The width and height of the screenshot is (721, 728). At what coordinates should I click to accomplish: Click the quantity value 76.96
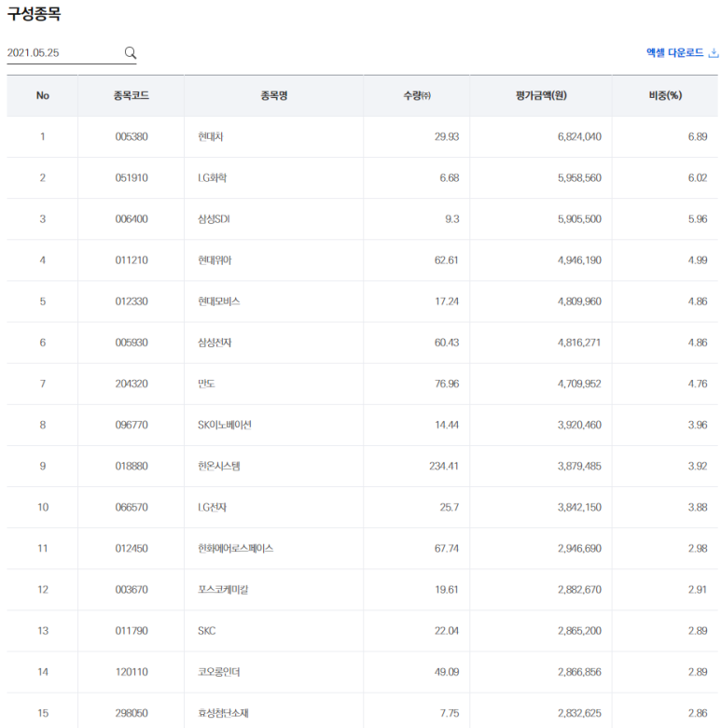coord(447,384)
